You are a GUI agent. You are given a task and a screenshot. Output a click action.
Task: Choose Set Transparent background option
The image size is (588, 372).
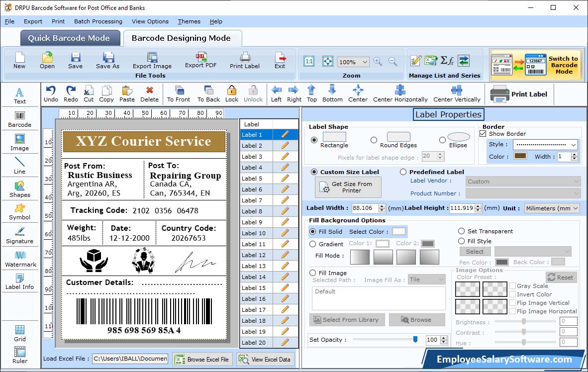461,231
